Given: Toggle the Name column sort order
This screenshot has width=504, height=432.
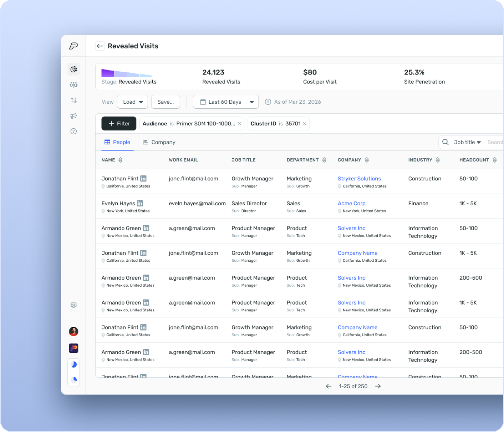Looking at the screenshot, I should [120, 159].
